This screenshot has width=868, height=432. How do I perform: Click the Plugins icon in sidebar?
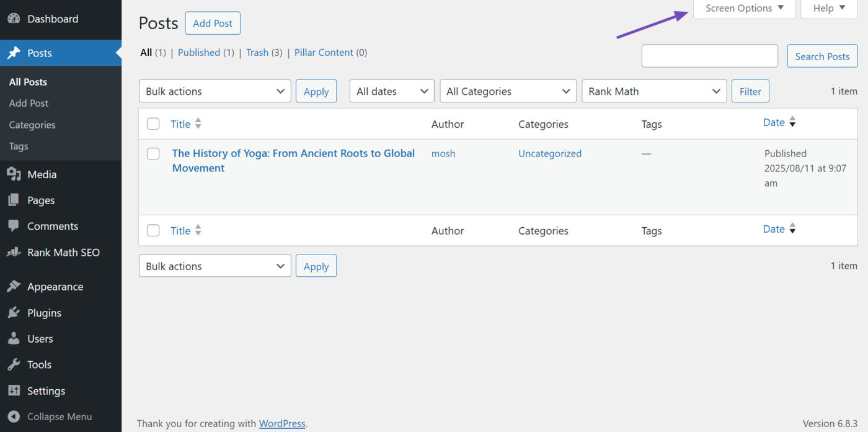pyautogui.click(x=13, y=312)
